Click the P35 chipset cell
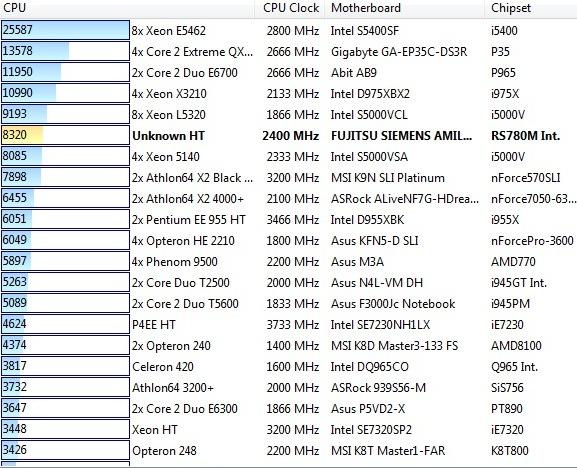The width and height of the screenshot is (577, 468). (500, 52)
